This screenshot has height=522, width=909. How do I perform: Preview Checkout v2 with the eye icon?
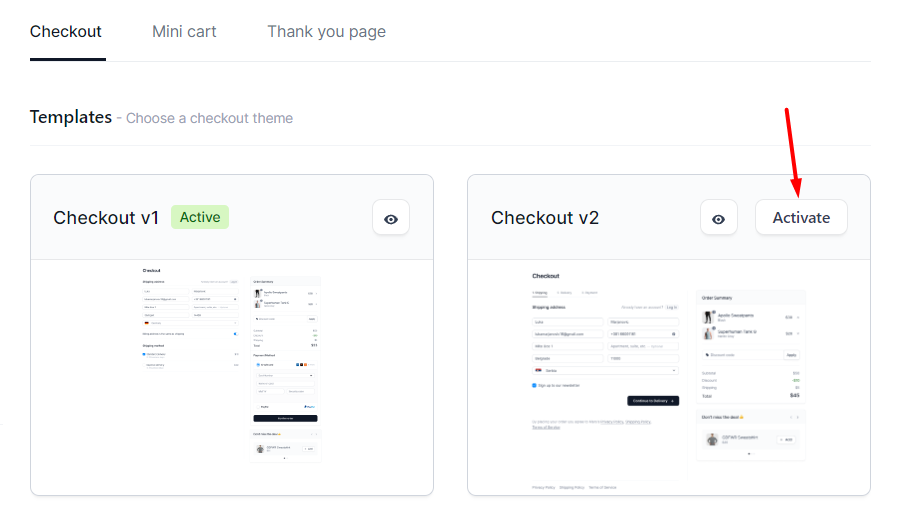(718, 218)
